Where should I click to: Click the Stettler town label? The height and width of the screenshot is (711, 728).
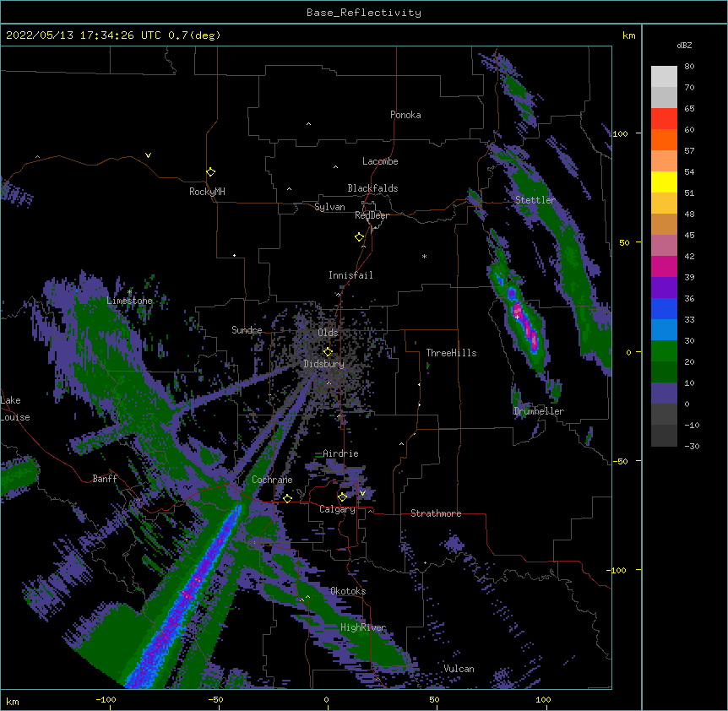(x=535, y=200)
